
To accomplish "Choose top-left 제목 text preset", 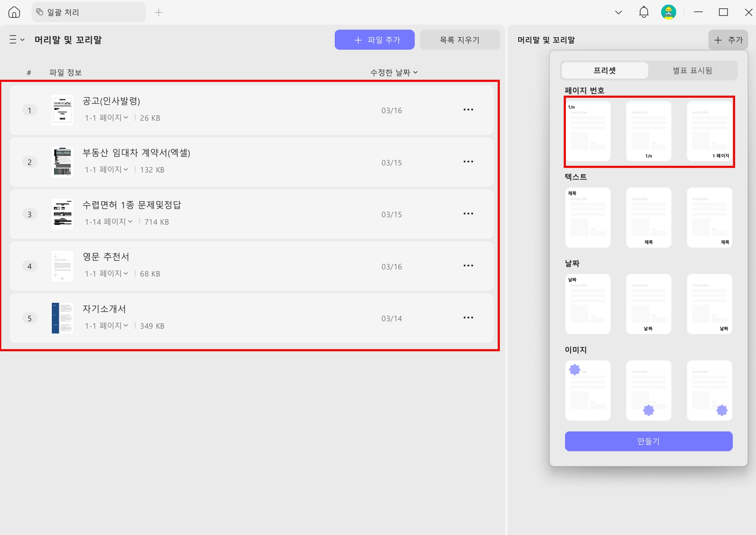I will point(588,218).
